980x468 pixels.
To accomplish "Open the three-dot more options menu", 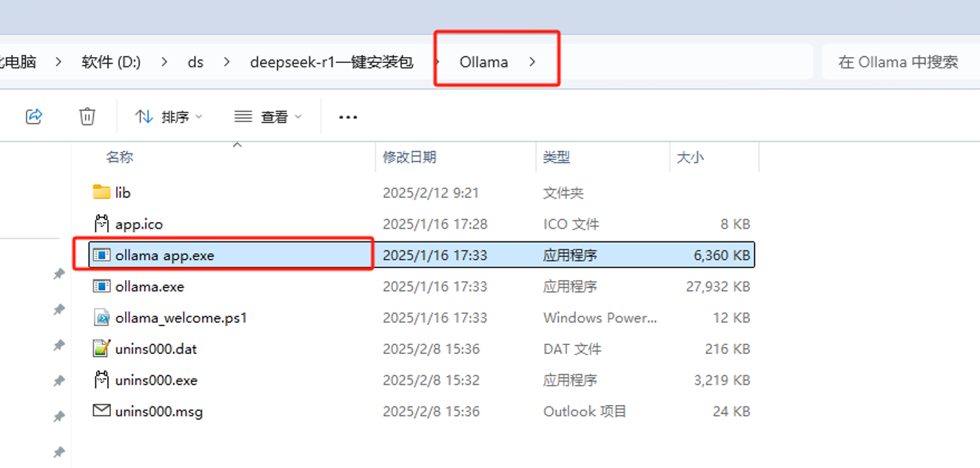I will pyautogui.click(x=348, y=117).
